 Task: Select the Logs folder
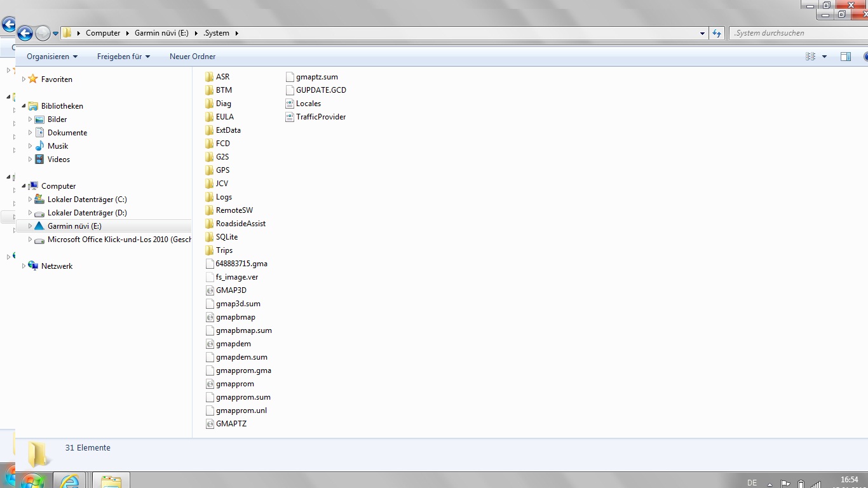pyautogui.click(x=219, y=197)
